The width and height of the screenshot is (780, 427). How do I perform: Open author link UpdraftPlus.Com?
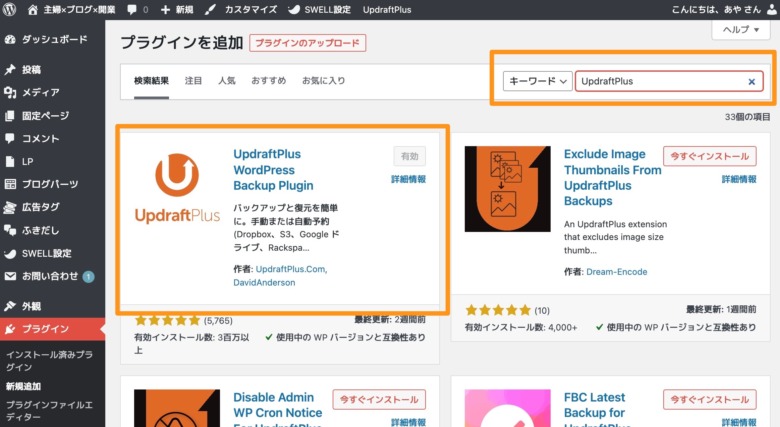point(292,269)
